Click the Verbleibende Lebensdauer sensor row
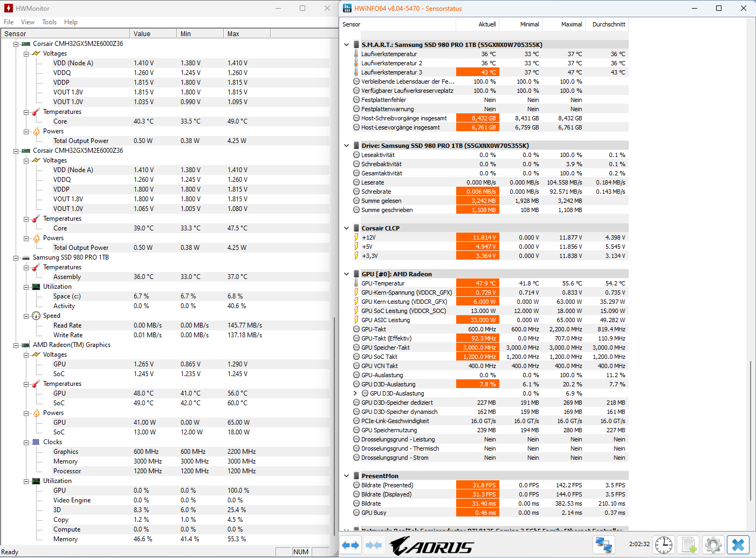The height and width of the screenshot is (558, 756). [x=490, y=81]
